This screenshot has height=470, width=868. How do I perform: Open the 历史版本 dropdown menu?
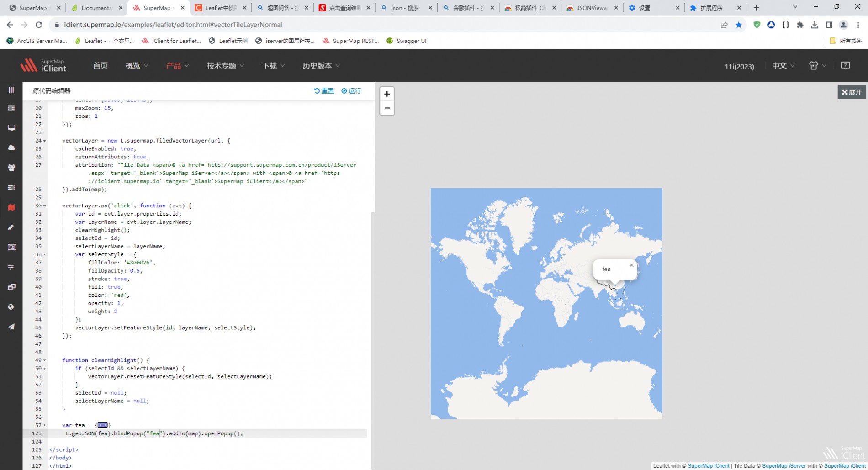point(321,66)
